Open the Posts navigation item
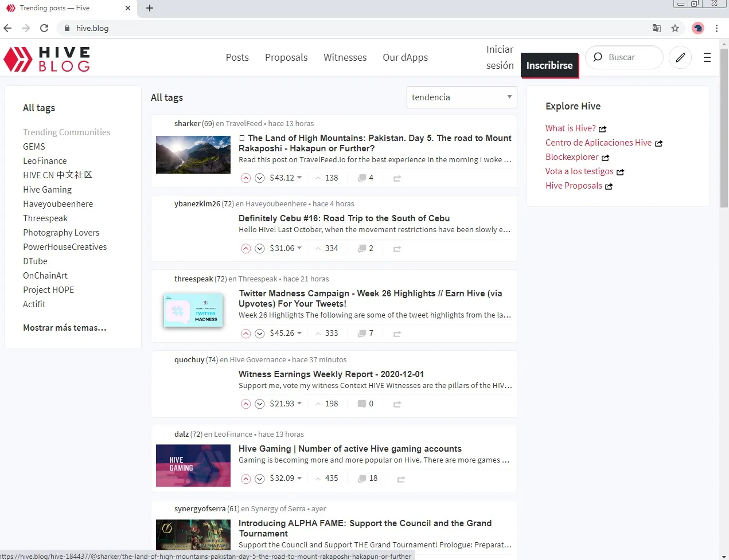Image resolution: width=729 pixels, height=560 pixels. [237, 57]
